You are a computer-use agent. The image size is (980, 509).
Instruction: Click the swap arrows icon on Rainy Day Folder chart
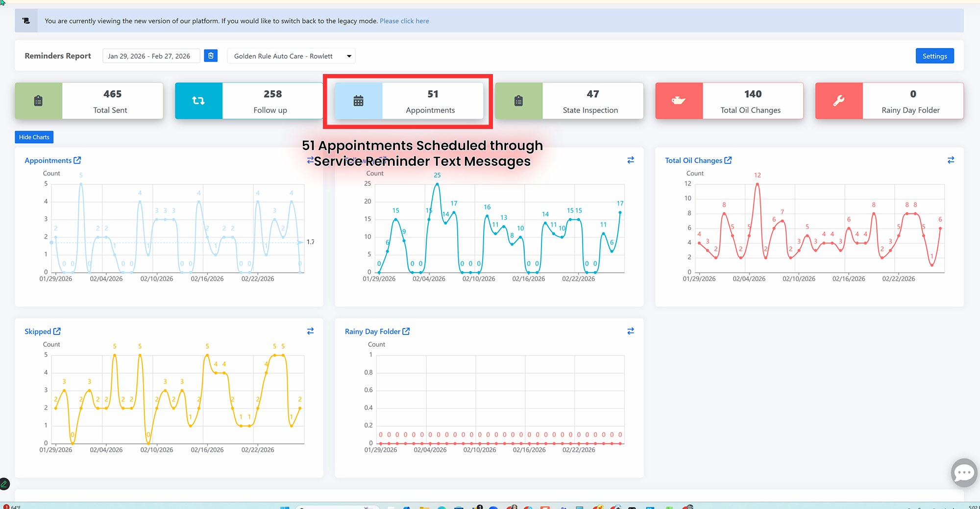coord(631,331)
